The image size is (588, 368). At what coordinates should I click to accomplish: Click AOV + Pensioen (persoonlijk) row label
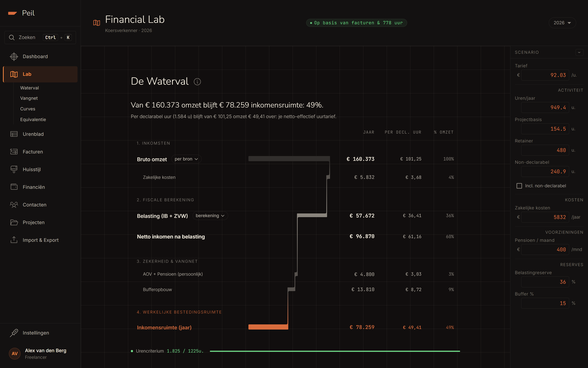(173, 274)
